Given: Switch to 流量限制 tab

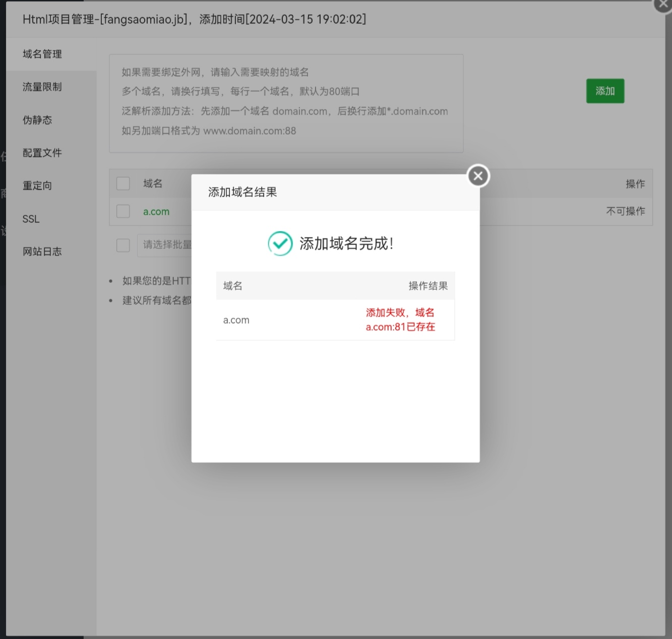Looking at the screenshot, I should [51, 87].
